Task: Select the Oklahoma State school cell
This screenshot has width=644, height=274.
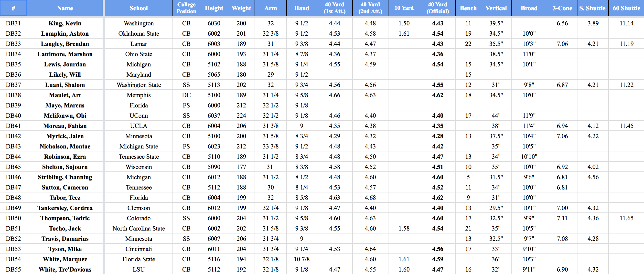Action: tap(139, 33)
